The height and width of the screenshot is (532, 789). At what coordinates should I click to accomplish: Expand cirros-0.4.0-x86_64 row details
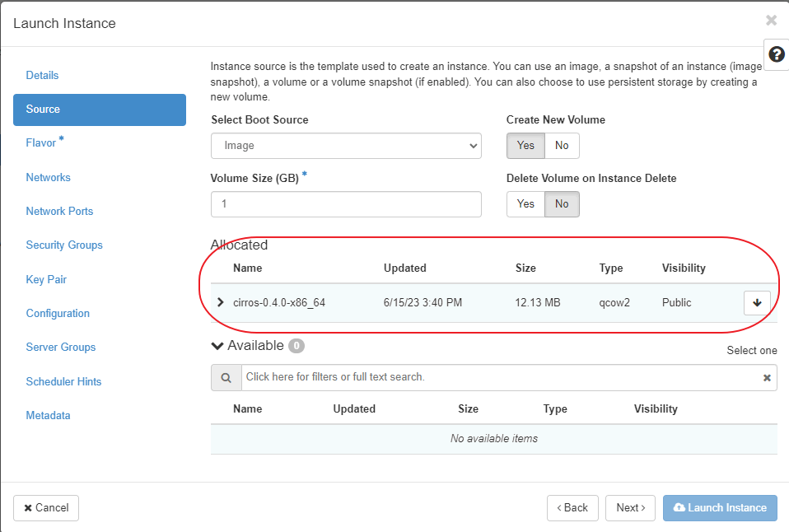point(220,302)
